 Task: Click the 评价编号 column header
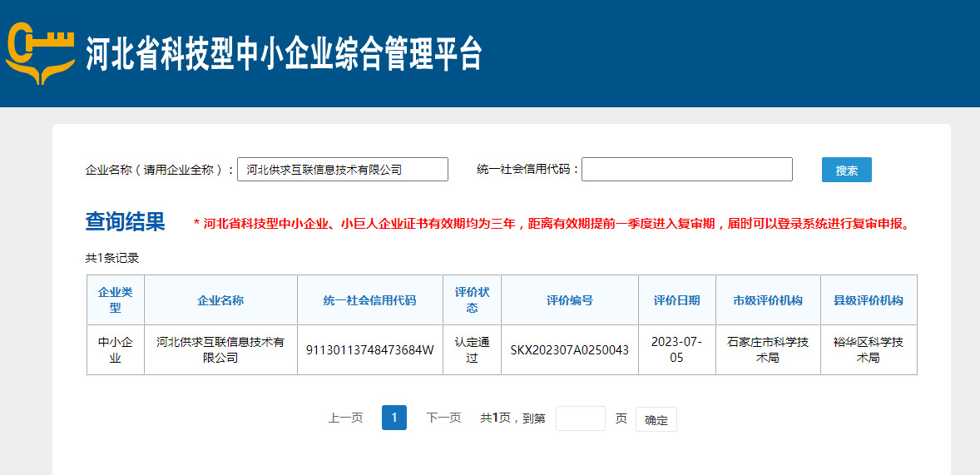coord(569,300)
